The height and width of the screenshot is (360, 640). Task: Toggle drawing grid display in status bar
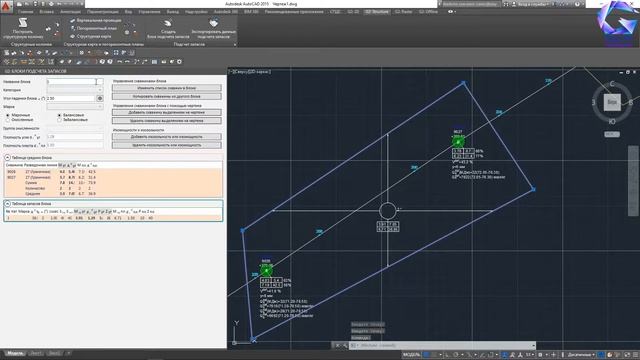pyautogui.click(x=426, y=355)
